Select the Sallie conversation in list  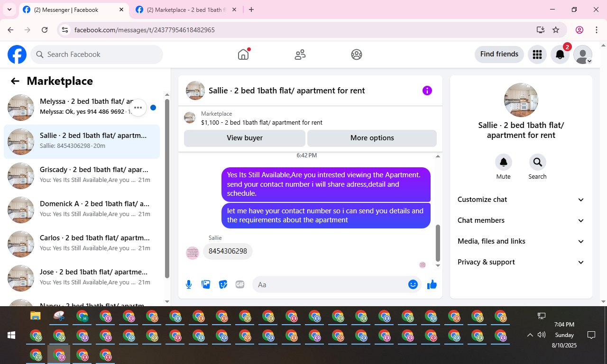[82, 142]
